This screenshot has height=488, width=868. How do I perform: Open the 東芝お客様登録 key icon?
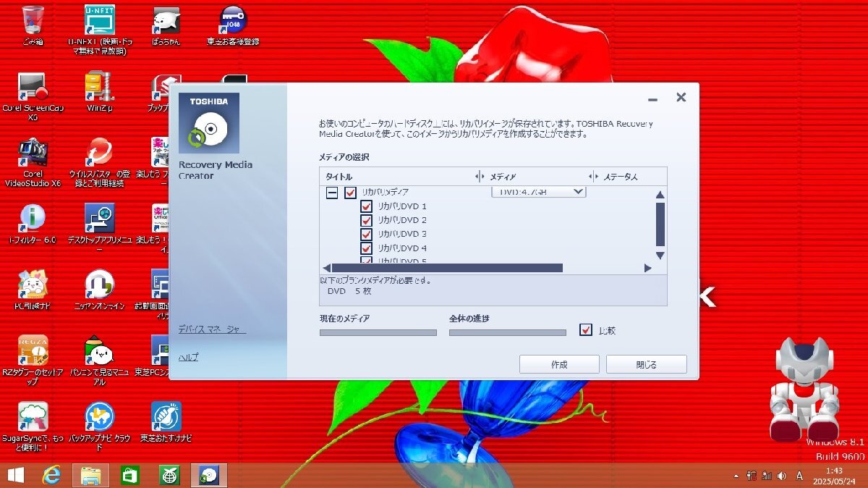tap(231, 25)
